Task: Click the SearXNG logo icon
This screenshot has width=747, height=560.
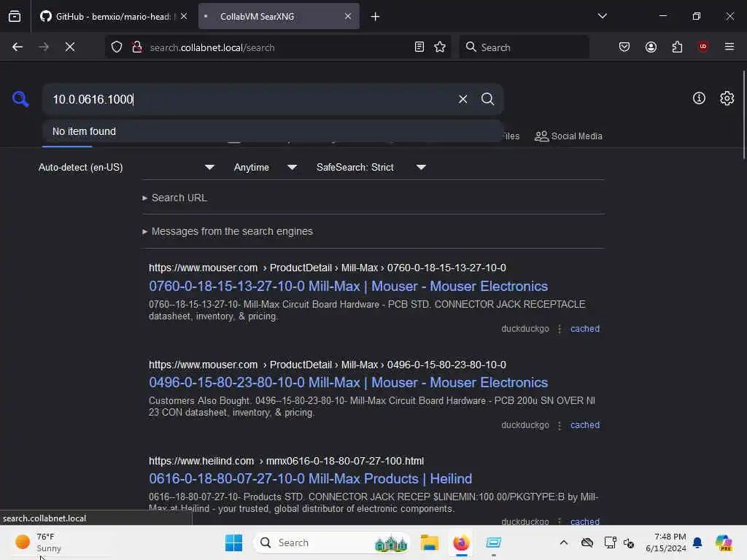Action: click(x=20, y=99)
